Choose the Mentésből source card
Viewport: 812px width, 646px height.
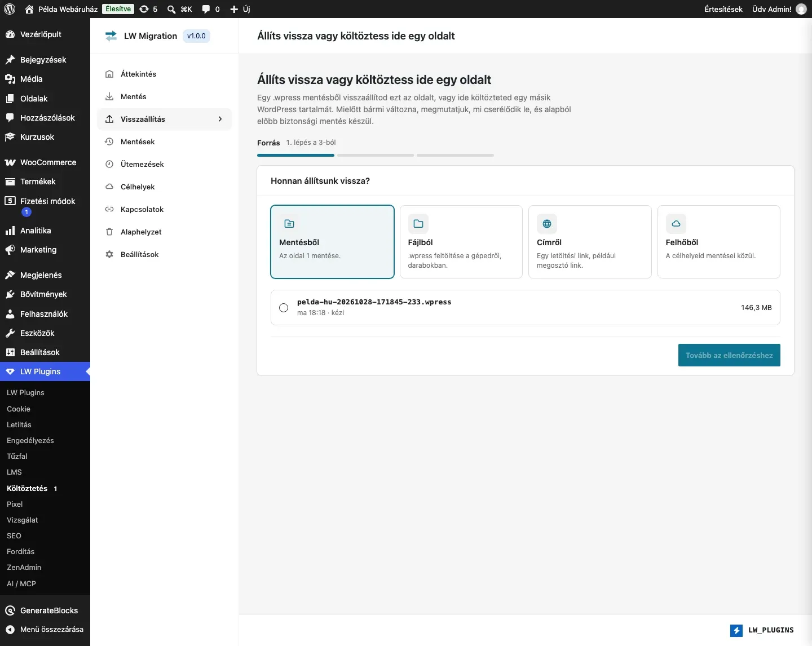pyautogui.click(x=332, y=242)
